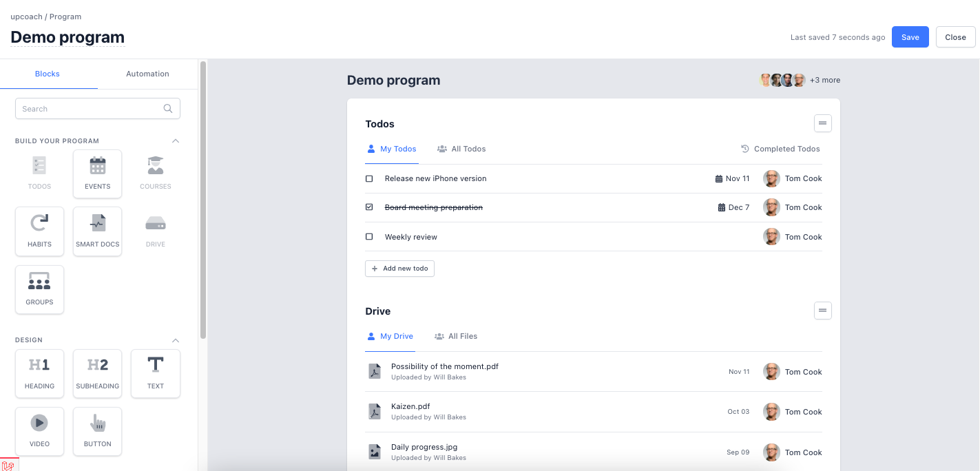
Task: Insert the Video block
Action: tap(39, 431)
